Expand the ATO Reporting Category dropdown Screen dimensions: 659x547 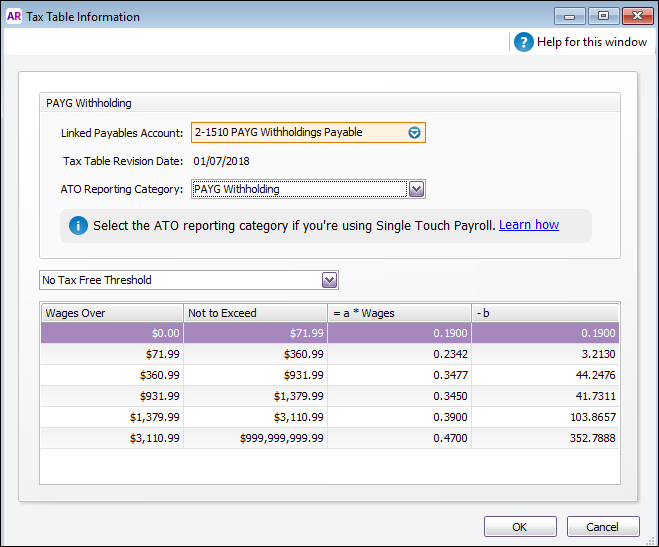417,189
